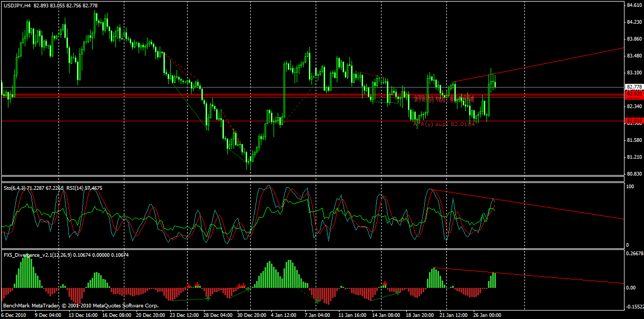
Task: Click the '28 Dec 04:00' time label
Action: [218, 315]
